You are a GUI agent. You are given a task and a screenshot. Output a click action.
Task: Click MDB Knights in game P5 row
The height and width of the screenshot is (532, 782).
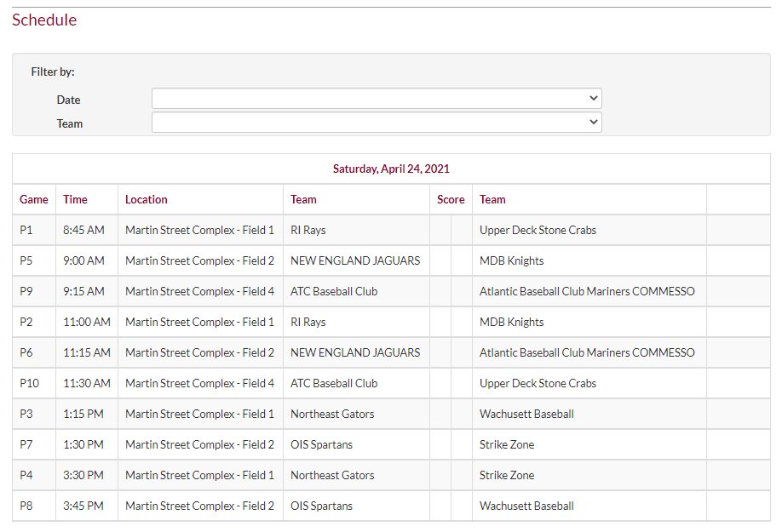pyautogui.click(x=511, y=260)
